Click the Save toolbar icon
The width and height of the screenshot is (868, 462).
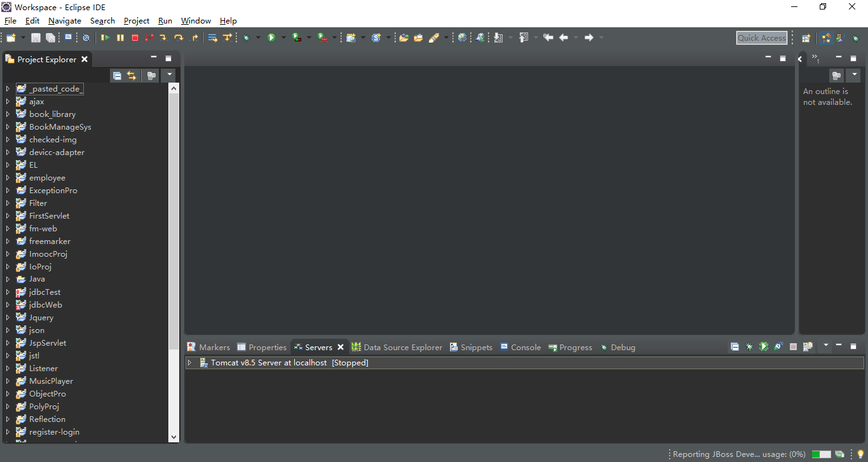pos(36,38)
